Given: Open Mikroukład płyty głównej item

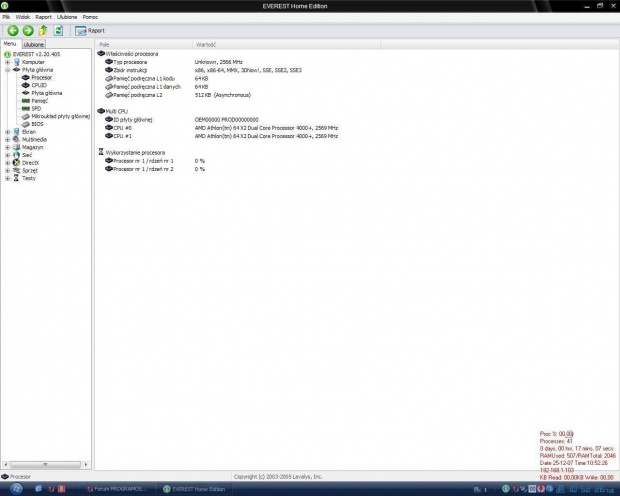Looking at the screenshot, I should (x=56, y=116).
